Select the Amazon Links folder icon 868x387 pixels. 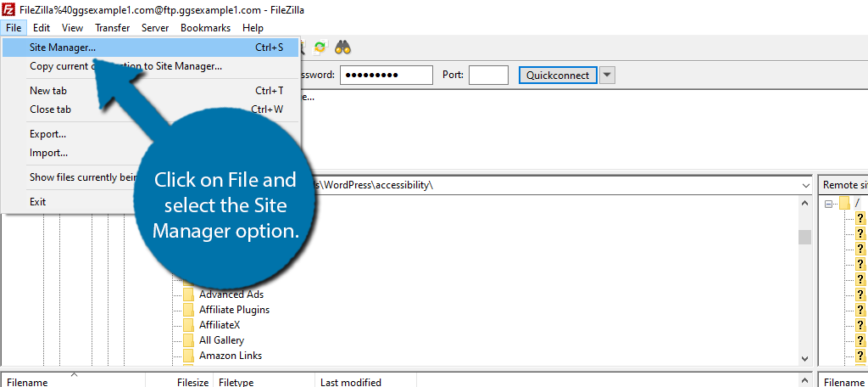188,356
